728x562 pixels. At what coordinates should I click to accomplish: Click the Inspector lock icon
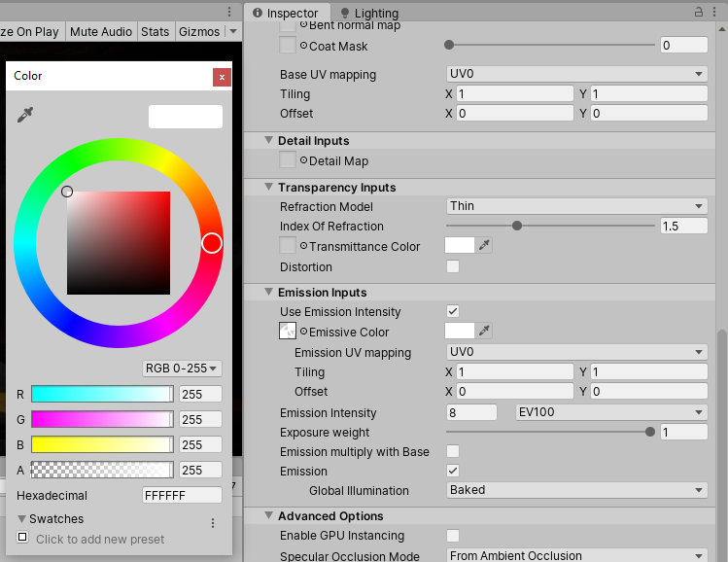[x=698, y=13]
